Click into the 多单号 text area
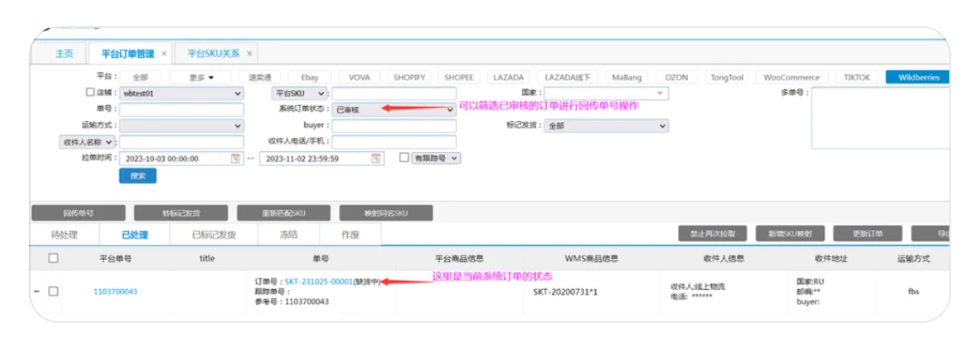 880,118
